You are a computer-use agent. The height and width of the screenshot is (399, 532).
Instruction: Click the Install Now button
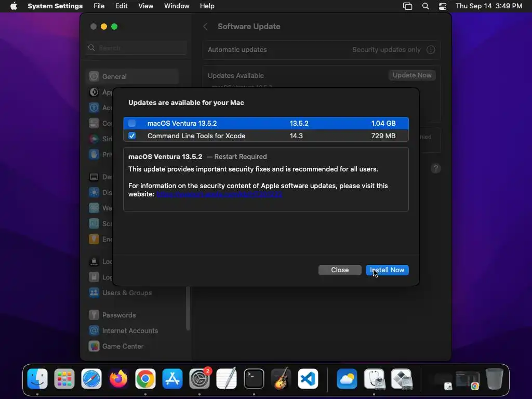tap(387, 270)
